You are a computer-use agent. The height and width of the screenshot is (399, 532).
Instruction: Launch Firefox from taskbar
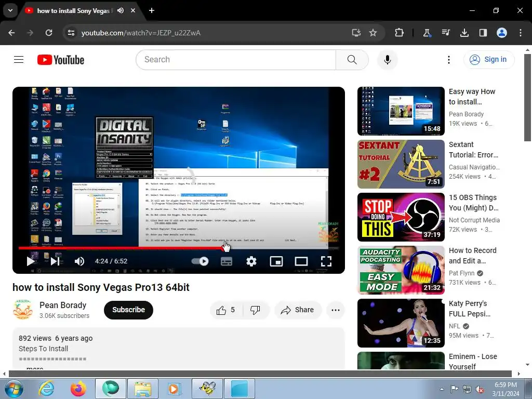(x=78, y=389)
